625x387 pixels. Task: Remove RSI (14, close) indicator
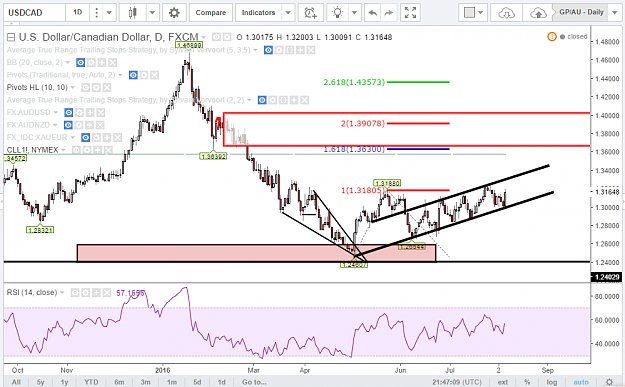pos(106,293)
